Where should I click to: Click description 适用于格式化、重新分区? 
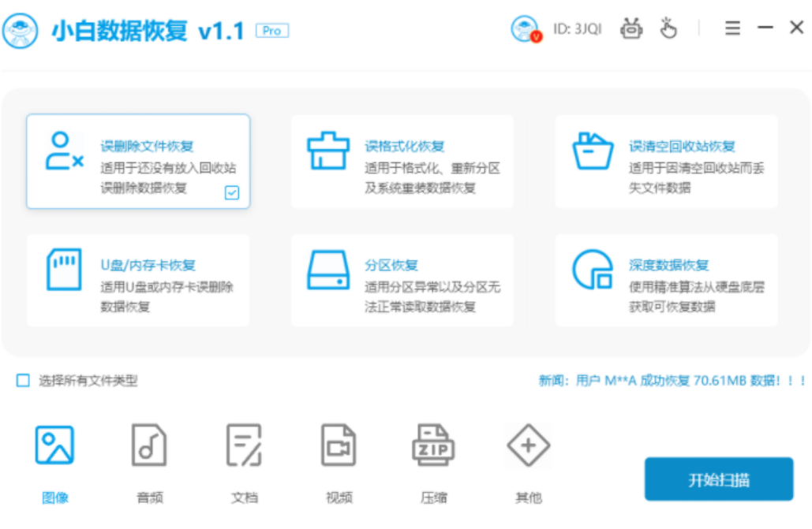coord(432,168)
